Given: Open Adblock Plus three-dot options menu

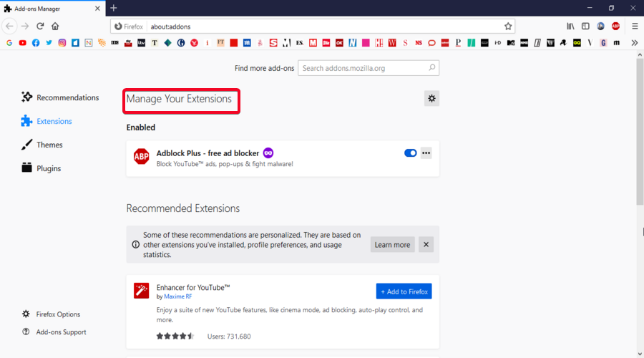Looking at the screenshot, I should 426,153.
